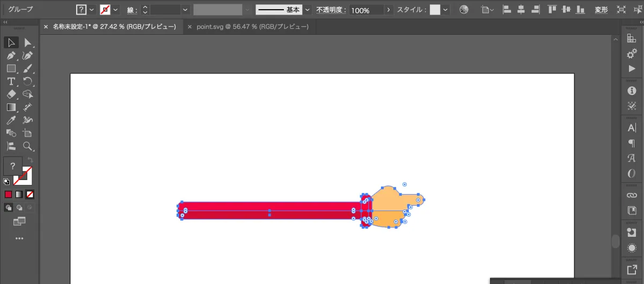Align objects to horizontal center
The width and height of the screenshot is (644, 284).
point(521,10)
